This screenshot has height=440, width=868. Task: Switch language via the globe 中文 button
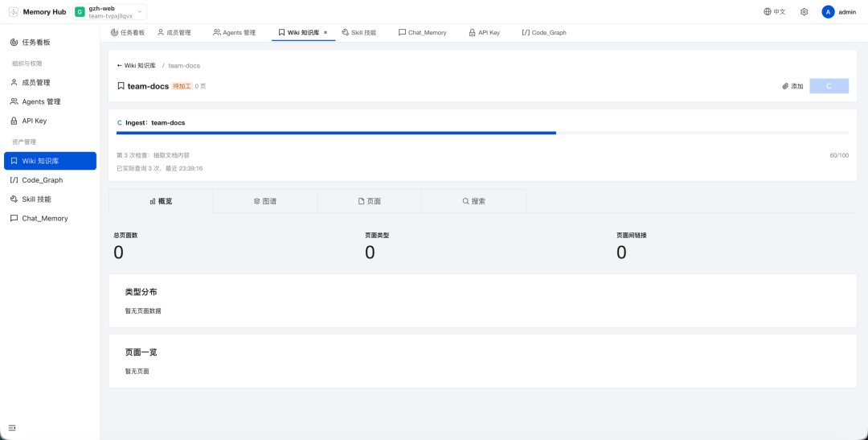tap(774, 11)
